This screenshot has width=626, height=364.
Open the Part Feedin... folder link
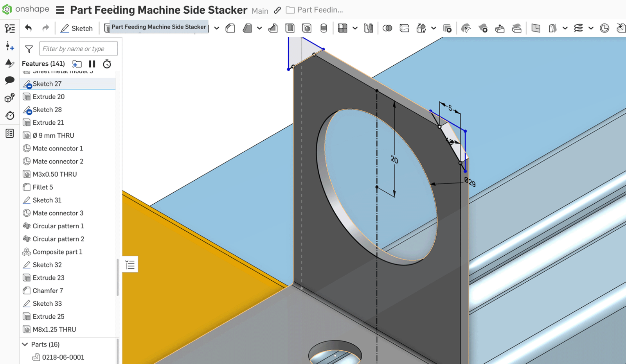point(315,10)
